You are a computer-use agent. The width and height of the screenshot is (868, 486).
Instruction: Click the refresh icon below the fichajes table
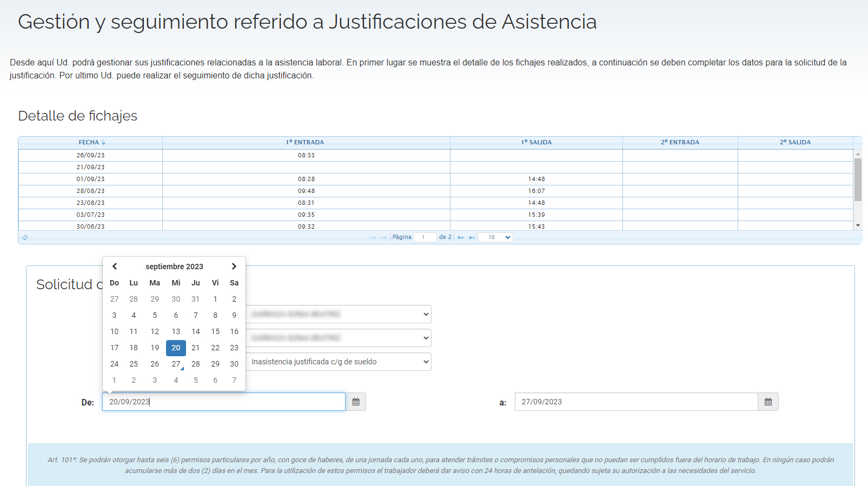(25, 237)
